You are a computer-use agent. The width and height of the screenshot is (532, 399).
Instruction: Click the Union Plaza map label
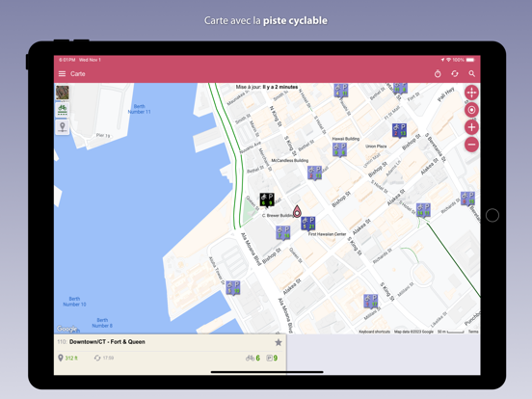pos(376,146)
